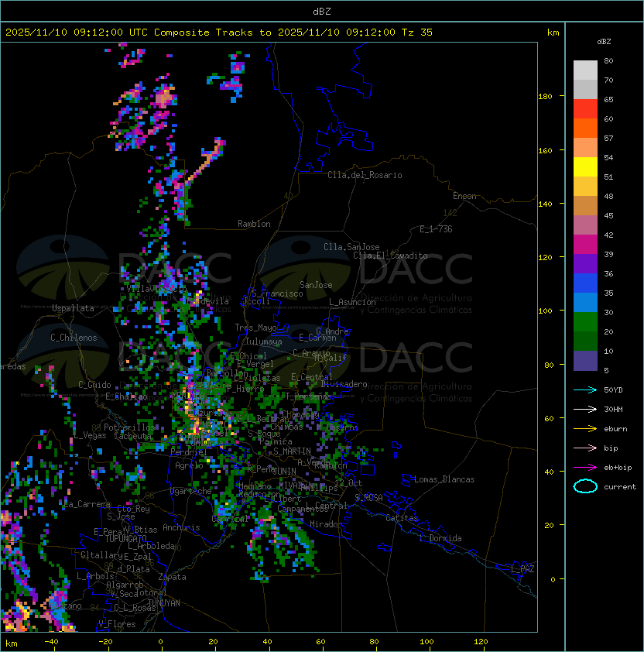Click the slate-purple 5–10 dBZ swatch at legend bottom
Viewport: 644px width, 652px height.
pos(585,361)
